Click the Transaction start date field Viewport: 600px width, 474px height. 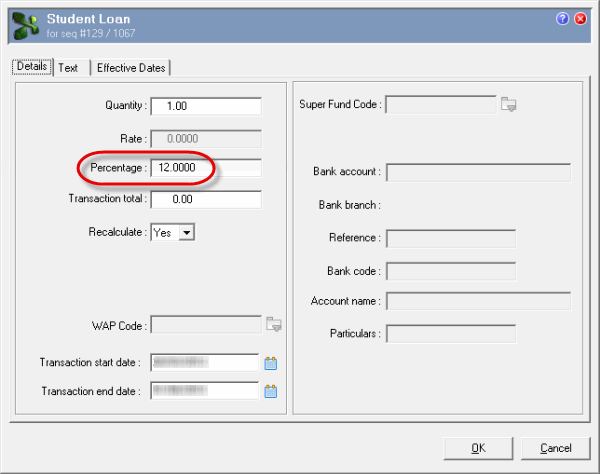click(205, 362)
